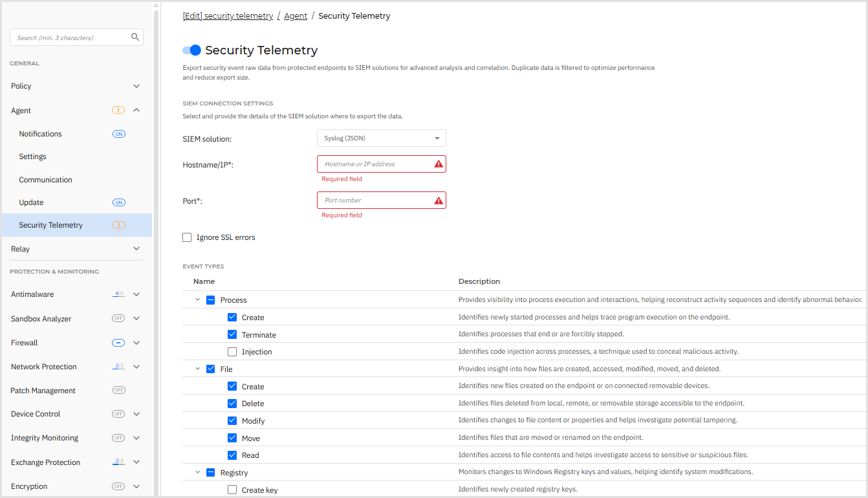This screenshot has height=498, width=868.
Task: Uncheck the File Read checkbox
Action: coord(232,455)
